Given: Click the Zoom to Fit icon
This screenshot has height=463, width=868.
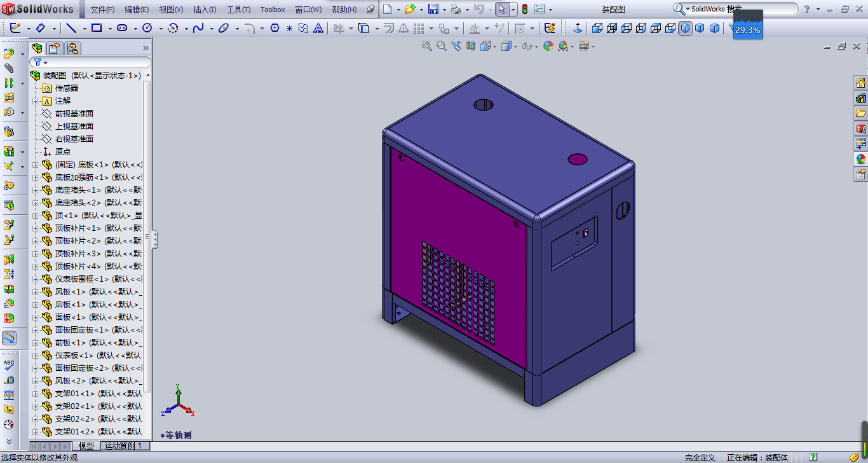Looking at the screenshot, I should coord(427,46).
